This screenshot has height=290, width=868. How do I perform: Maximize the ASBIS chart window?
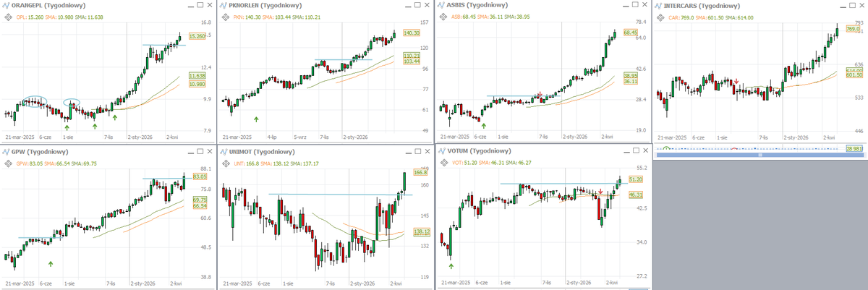(x=635, y=5)
